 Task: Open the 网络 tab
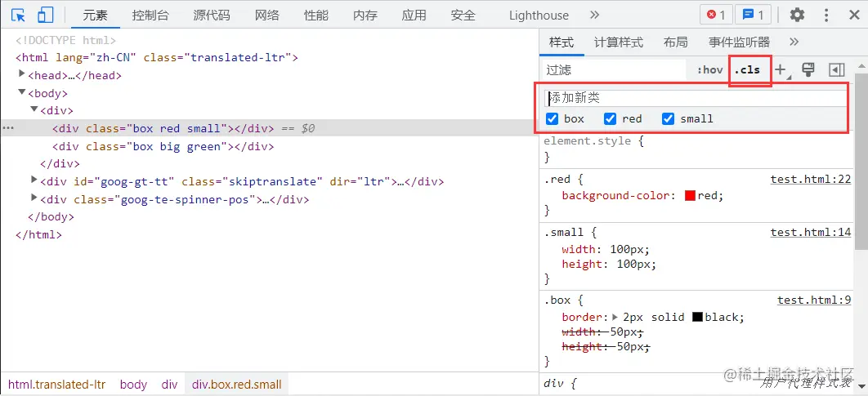266,15
